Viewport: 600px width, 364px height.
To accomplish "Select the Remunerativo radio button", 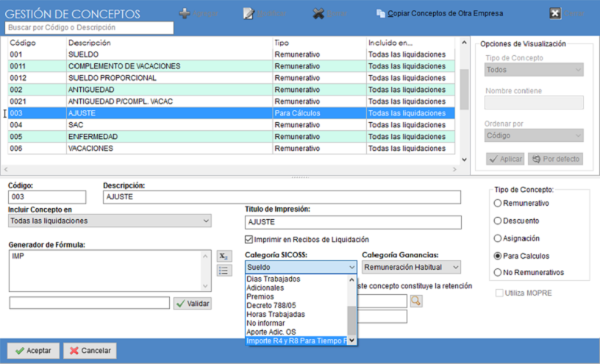I will 498,203.
